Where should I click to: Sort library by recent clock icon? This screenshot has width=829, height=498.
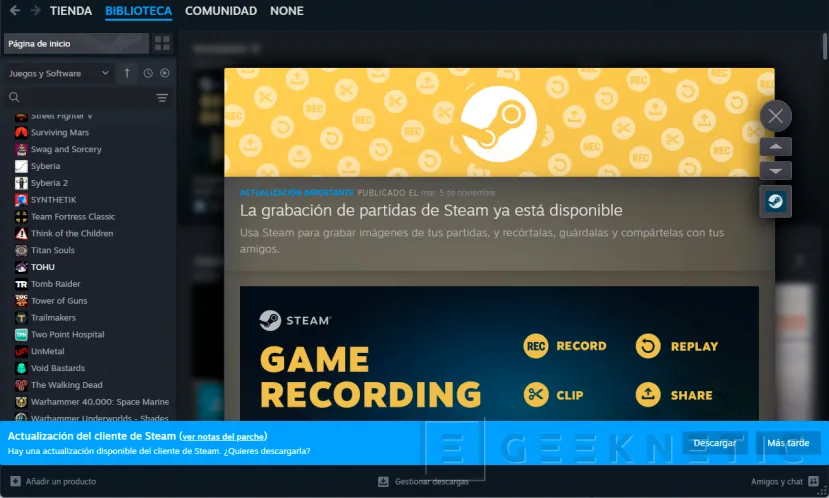coord(148,73)
